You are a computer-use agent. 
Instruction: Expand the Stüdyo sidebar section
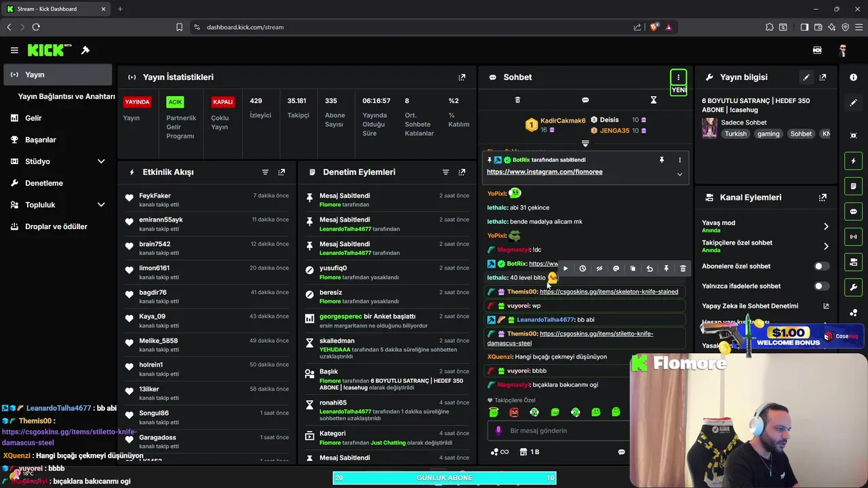[x=101, y=161]
